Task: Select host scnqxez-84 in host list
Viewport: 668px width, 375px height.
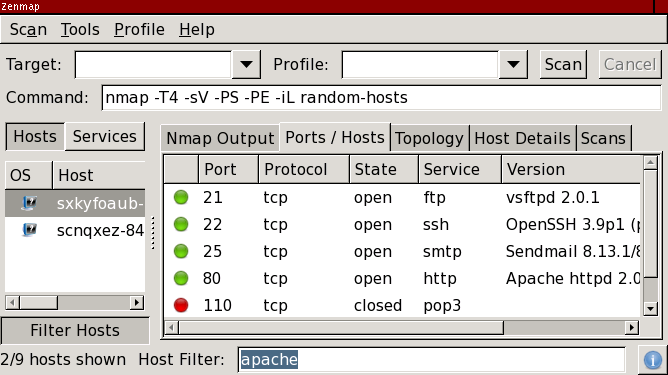Action: pyautogui.click(x=75, y=230)
